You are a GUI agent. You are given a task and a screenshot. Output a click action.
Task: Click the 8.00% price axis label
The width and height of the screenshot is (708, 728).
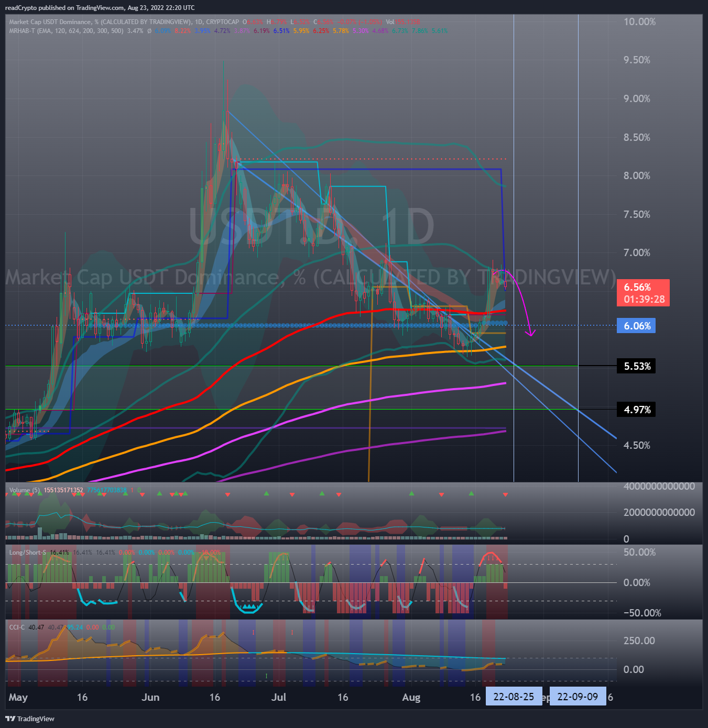click(637, 175)
